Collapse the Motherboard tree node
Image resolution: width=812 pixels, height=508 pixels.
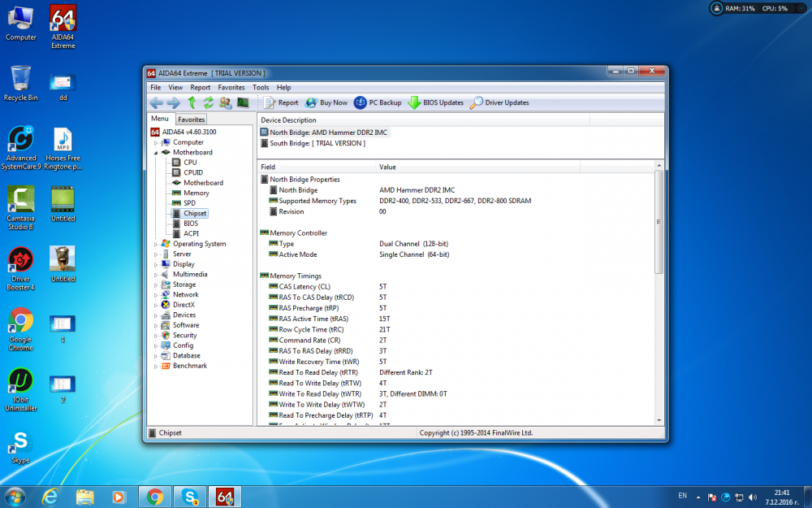pos(155,153)
